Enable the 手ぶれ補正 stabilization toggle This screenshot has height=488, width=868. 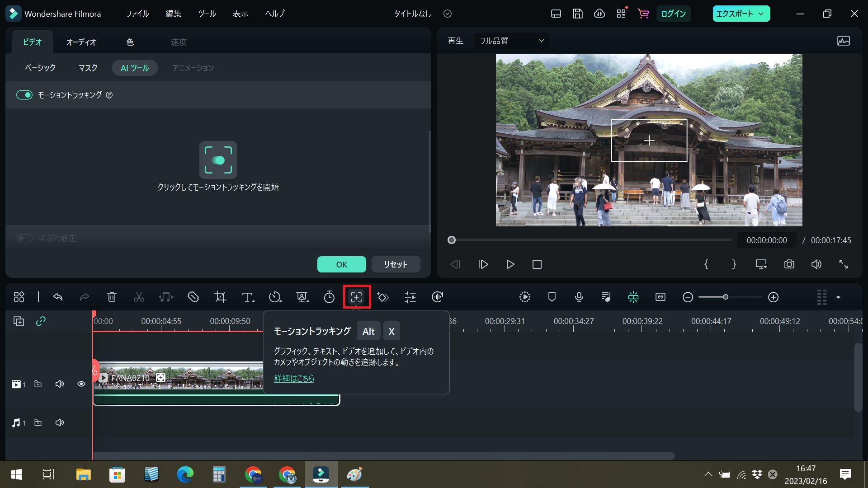pos(24,238)
